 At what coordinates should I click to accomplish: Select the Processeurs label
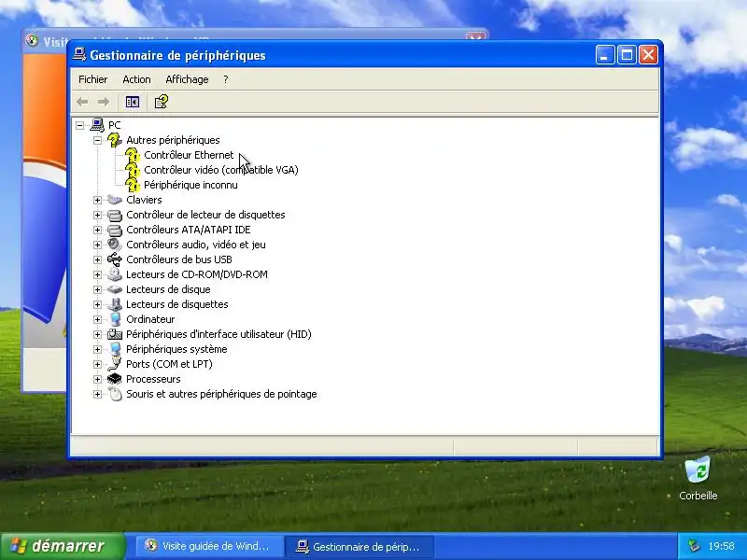[x=153, y=379]
